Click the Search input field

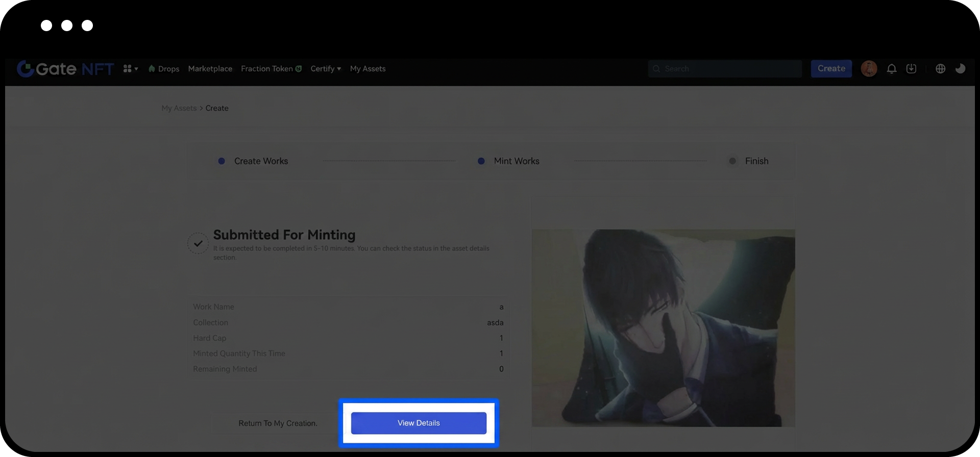[x=725, y=69]
